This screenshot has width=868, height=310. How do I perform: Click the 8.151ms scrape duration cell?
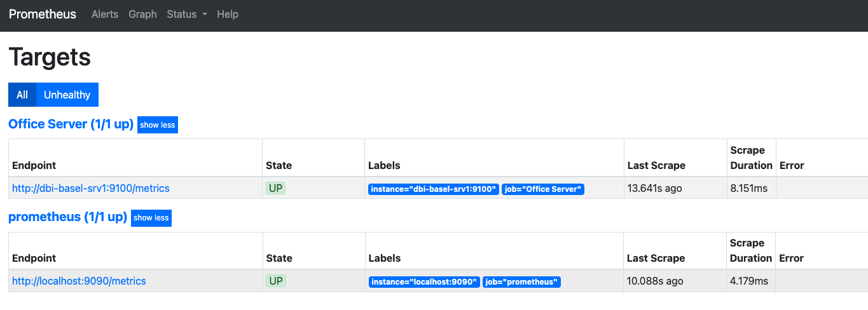(x=749, y=188)
